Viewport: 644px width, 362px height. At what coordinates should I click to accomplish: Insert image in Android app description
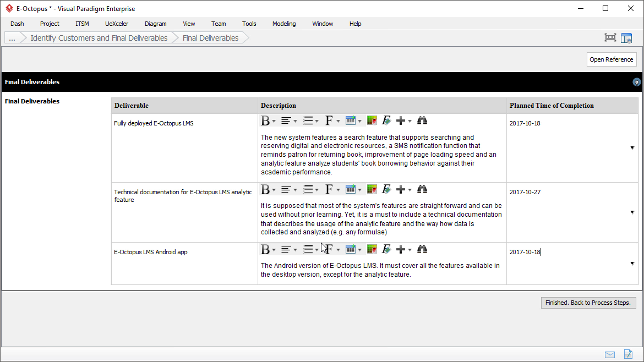tap(372, 249)
